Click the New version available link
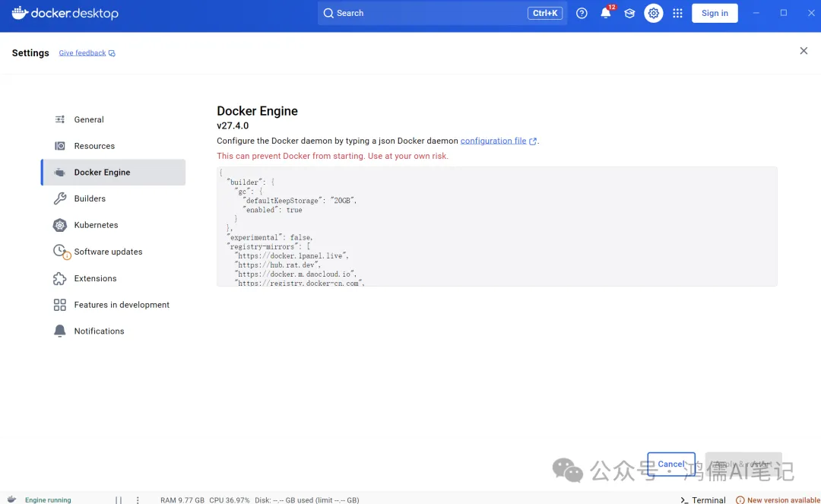Image resolution: width=821 pixels, height=504 pixels. pyautogui.click(x=783, y=500)
